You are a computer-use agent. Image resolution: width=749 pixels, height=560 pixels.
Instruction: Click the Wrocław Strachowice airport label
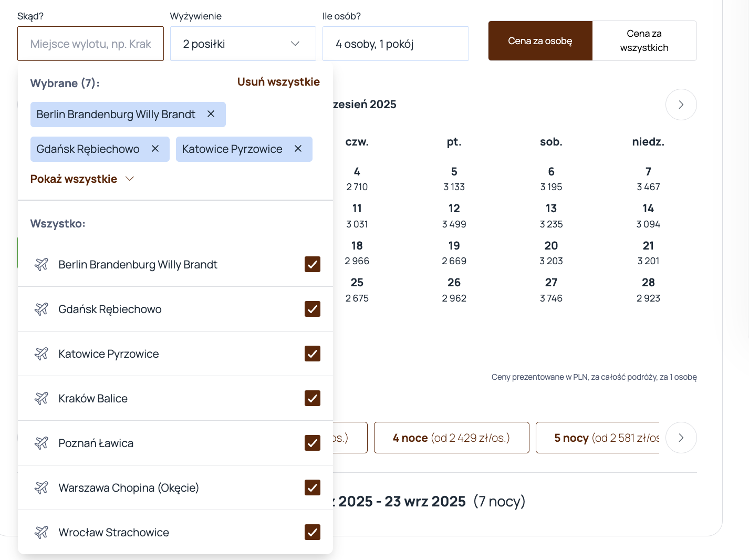click(113, 532)
